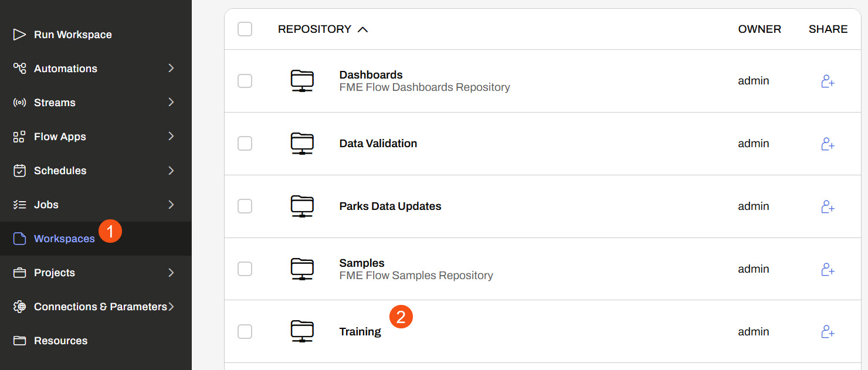Click the share icon for Data Validation
868x370 pixels.
pyautogui.click(x=828, y=144)
